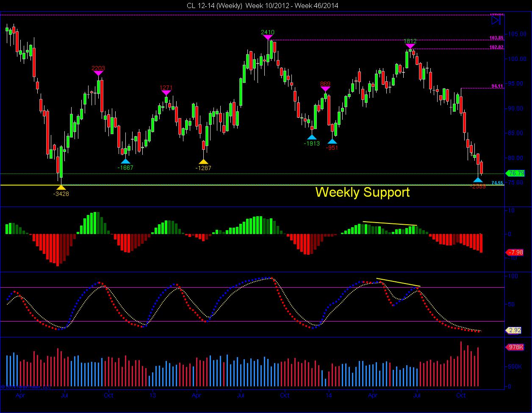Click the yellow swing-low triangle above -3428
532x413 pixels.
[61, 187]
